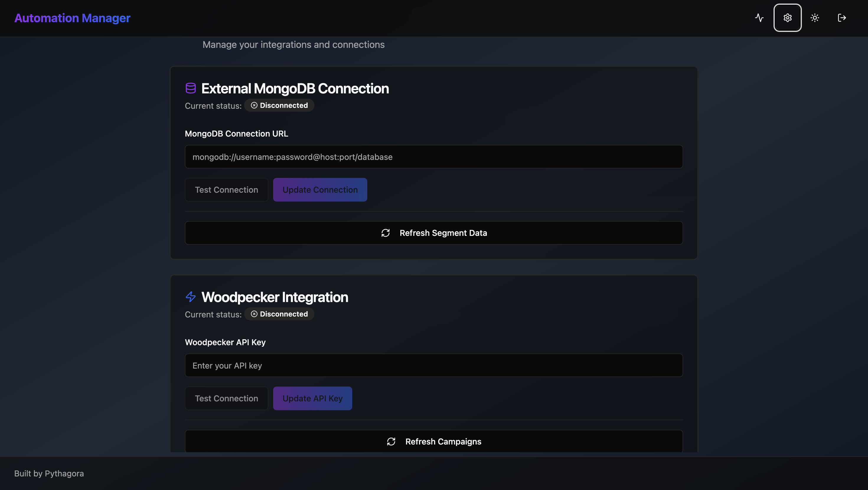Click Update API Key
Image resolution: width=868 pixels, height=490 pixels.
(x=312, y=398)
